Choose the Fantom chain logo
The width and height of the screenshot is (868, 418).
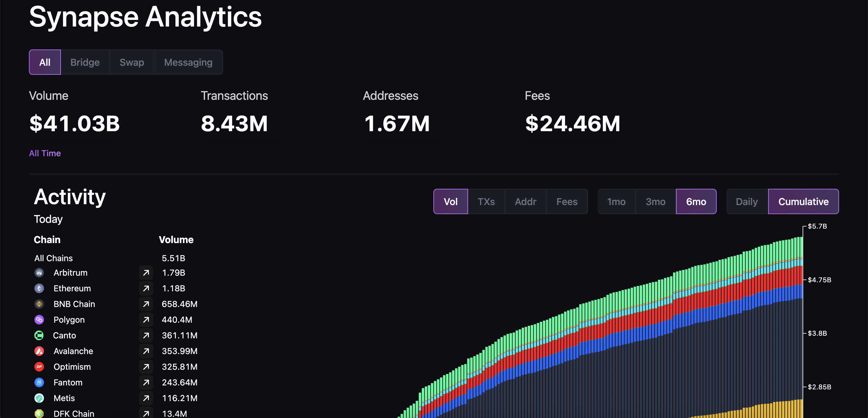(39, 382)
